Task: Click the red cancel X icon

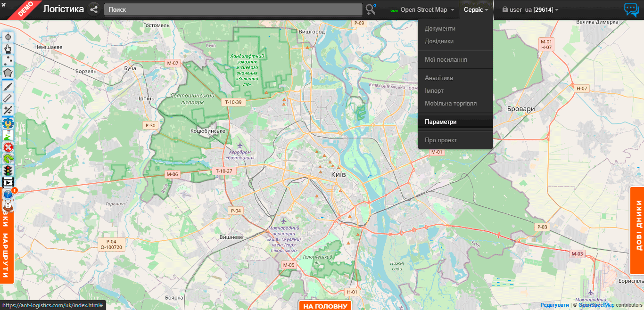Action: (x=8, y=147)
